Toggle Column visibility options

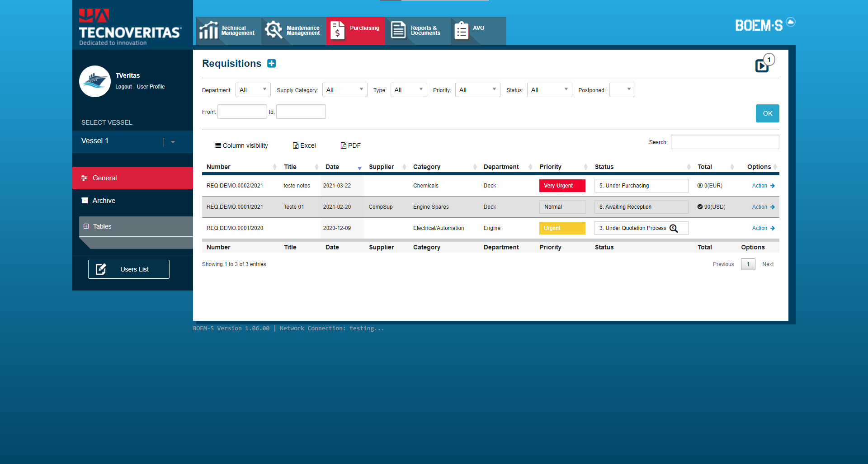241,145
